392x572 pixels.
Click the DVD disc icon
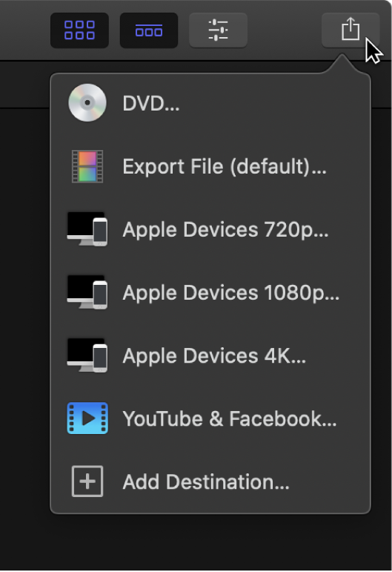click(x=87, y=103)
